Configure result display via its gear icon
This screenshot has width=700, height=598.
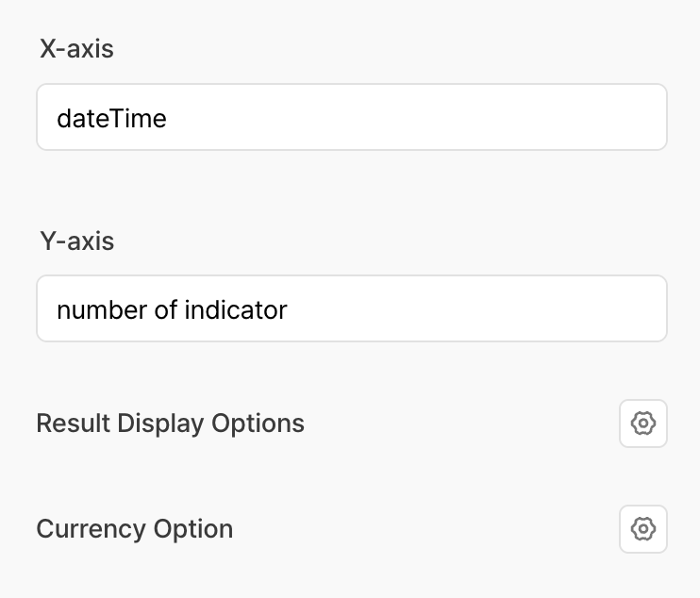[x=642, y=424]
